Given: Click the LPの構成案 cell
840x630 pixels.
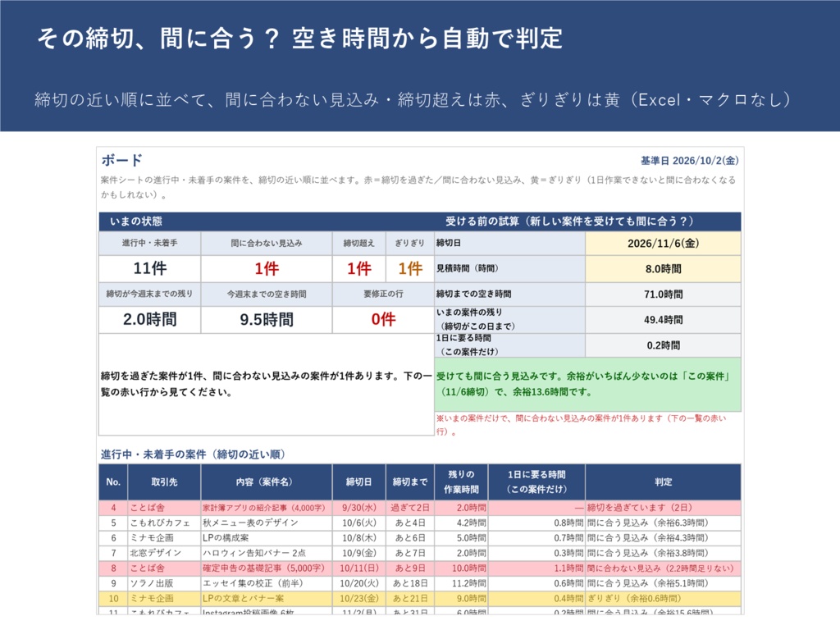Looking at the screenshot, I should click(267, 538).
